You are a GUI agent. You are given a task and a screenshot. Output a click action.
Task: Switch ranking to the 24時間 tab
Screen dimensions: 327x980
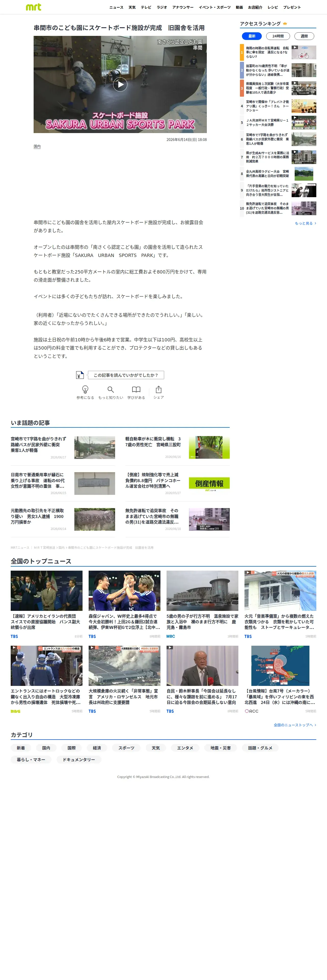click(278, 36)
